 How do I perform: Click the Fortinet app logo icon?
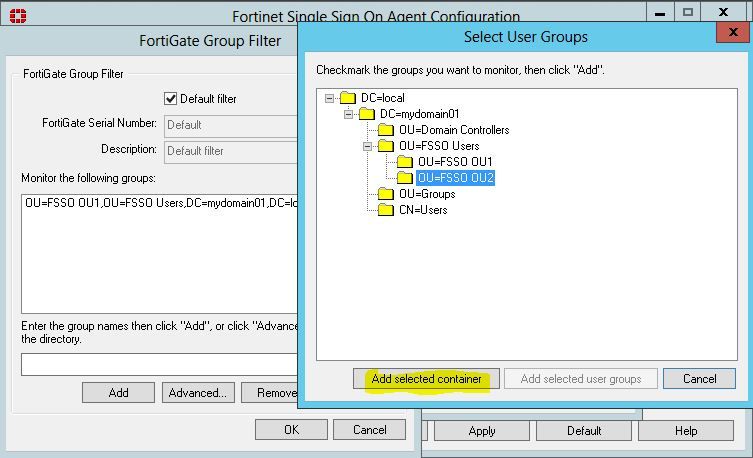click(x=16, y=15)
